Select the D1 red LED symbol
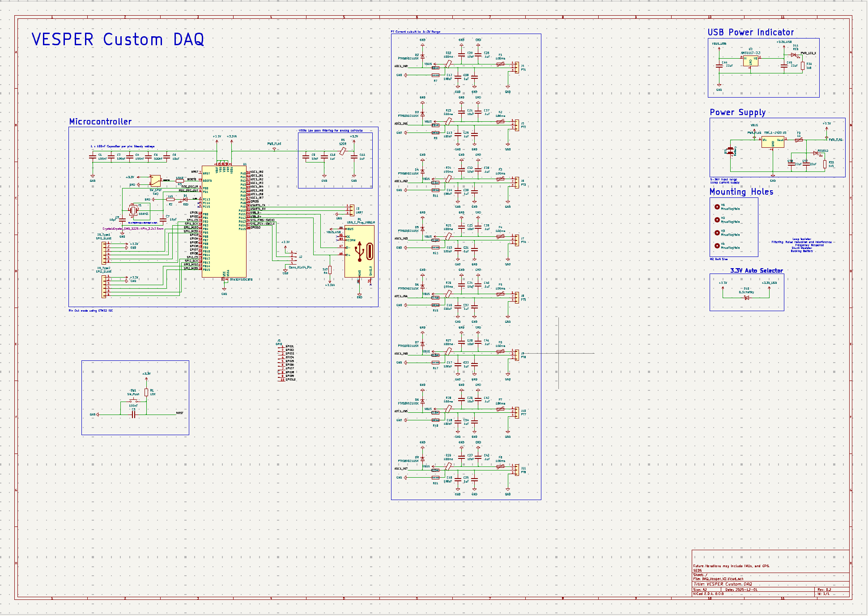Screen dimensions: 868x616 186,199
